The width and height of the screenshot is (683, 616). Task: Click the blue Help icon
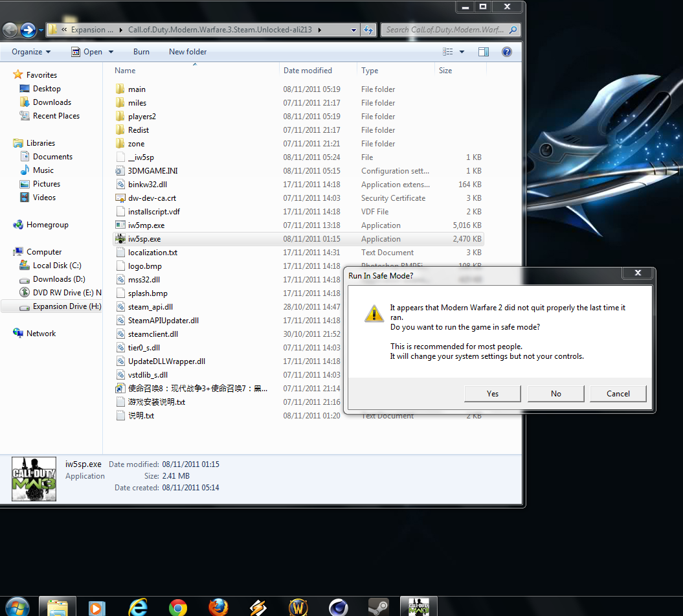click(507, 52)
